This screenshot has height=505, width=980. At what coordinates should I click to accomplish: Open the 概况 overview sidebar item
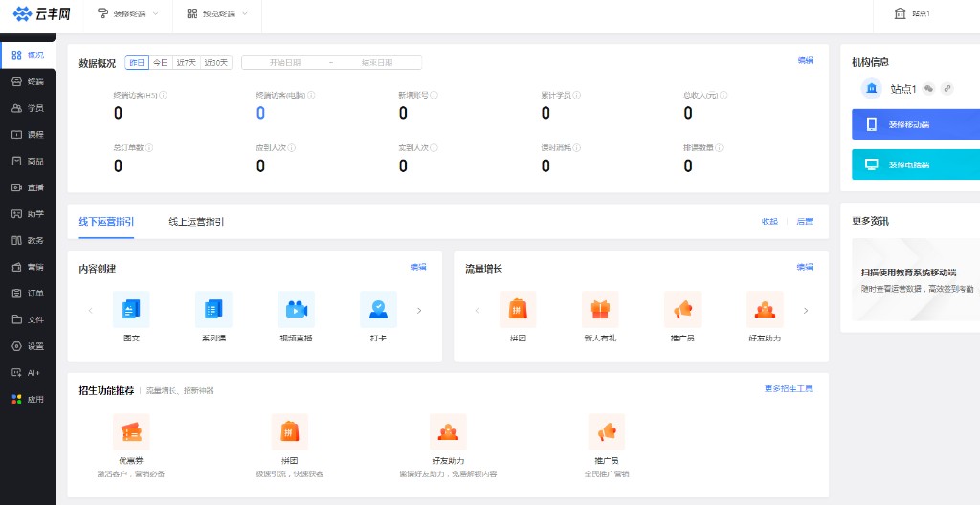click(28, 55)
